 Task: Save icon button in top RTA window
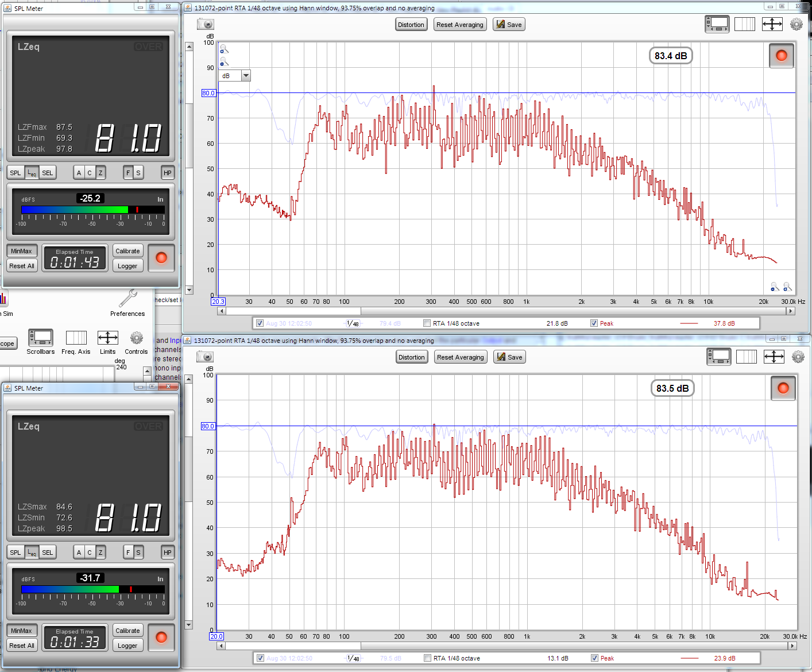[x=509, y=25]
